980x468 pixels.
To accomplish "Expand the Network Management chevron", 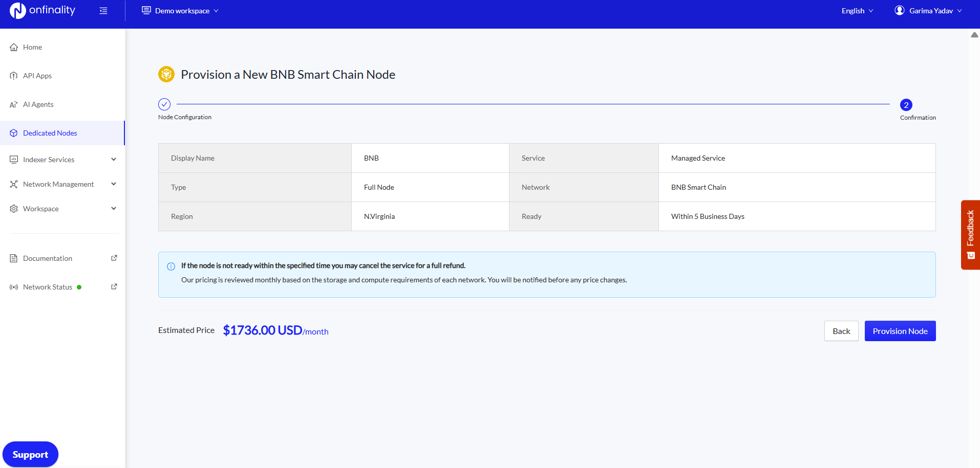I will 114,184.
